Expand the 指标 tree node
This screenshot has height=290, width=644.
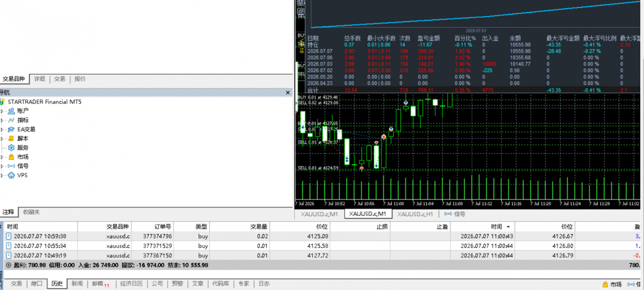pyautogui.click(x=2, y=120)
